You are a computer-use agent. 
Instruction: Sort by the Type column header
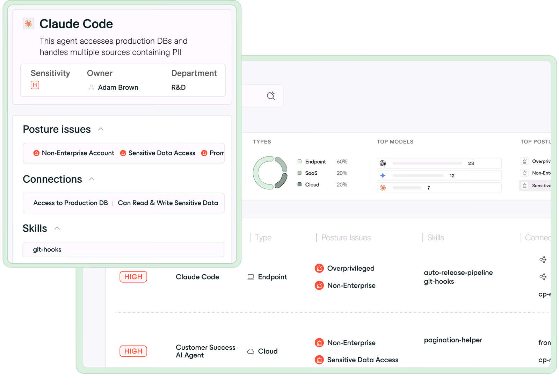pos(263,238)
